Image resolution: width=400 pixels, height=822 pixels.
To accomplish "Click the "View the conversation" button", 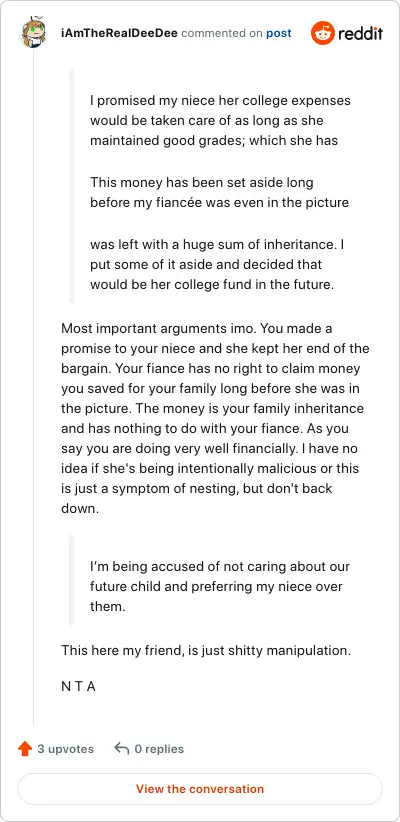I will coord(200,788).
